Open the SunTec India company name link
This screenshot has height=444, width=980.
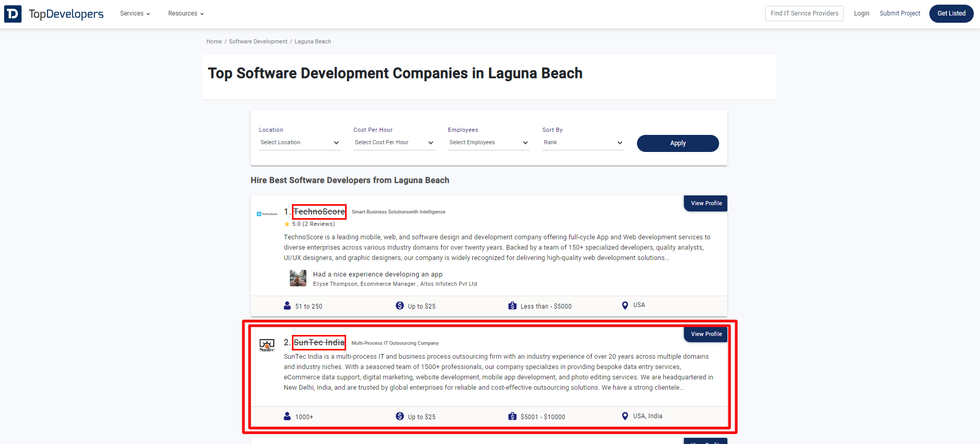(319, 343)
